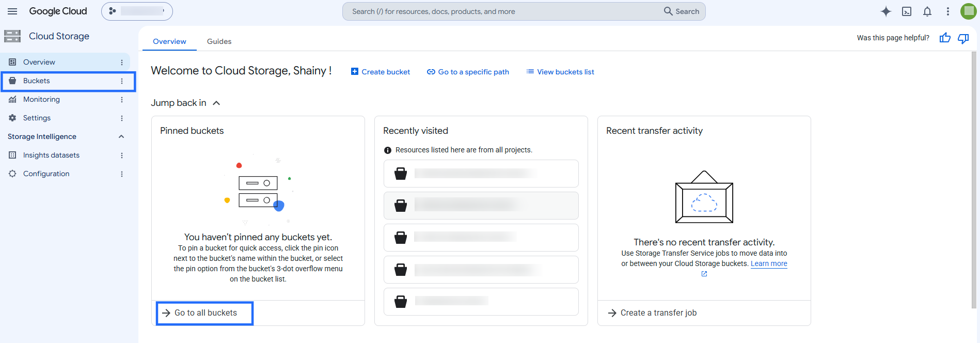Click the page vertical scrollbar
The width and height of the screenshot is (980, 343).
click(974, 181)
